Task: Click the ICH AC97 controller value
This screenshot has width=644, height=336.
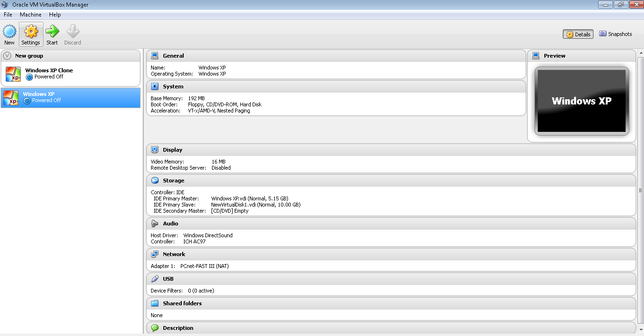Action: [x=195, y=241]
